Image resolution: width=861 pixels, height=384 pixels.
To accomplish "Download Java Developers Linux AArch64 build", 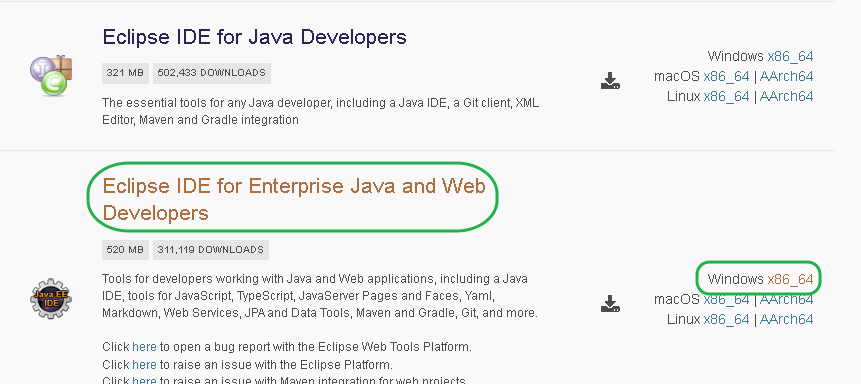I will [786, 96].
